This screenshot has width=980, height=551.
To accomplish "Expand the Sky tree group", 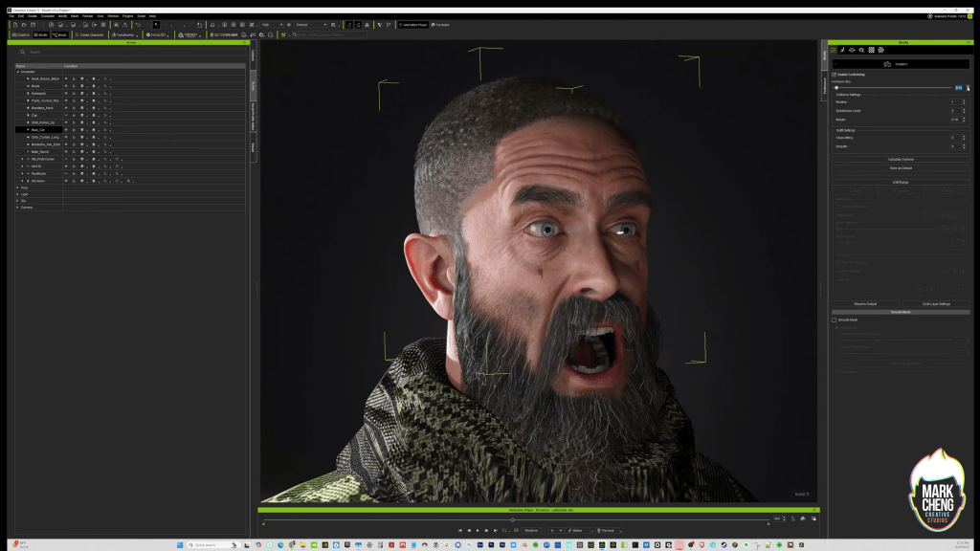I will [17, 201].
